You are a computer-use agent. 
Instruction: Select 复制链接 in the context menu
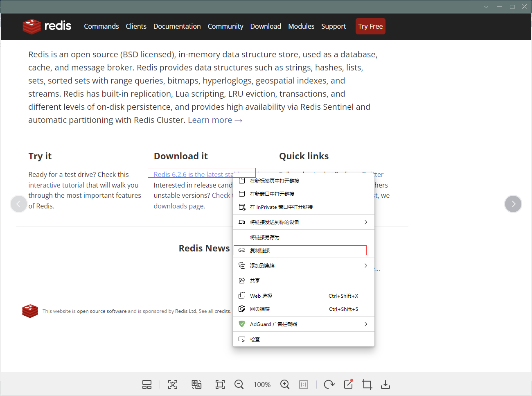click(x=304, y=250)
